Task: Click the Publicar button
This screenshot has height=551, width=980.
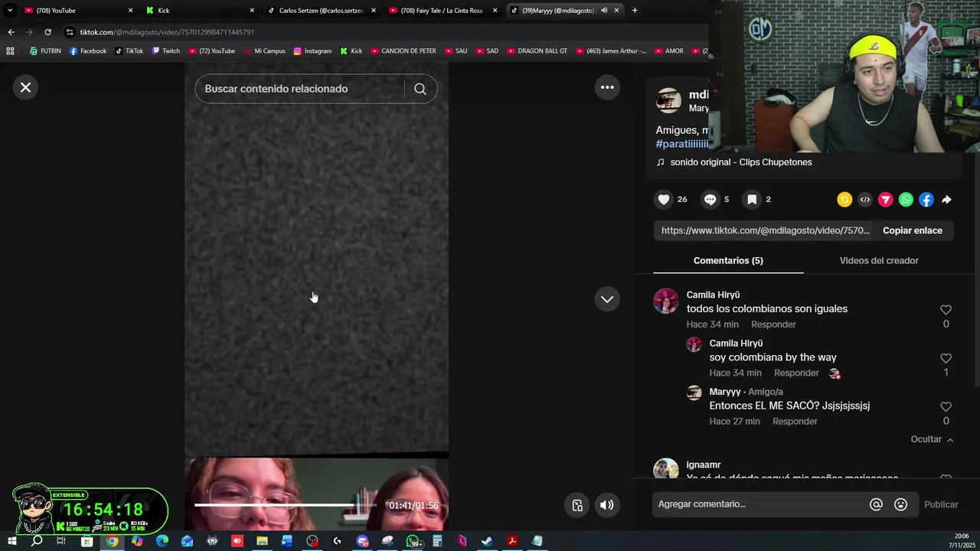Action: (x=941, y=504)
